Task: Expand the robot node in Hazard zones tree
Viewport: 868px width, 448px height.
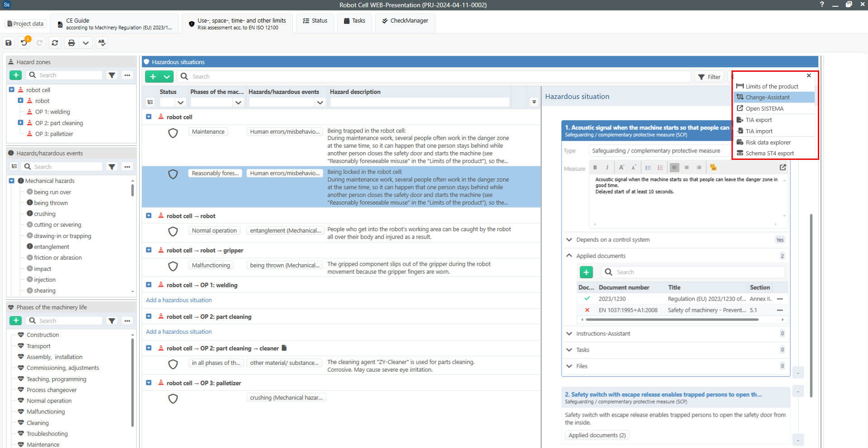Action: click(20, 100)
